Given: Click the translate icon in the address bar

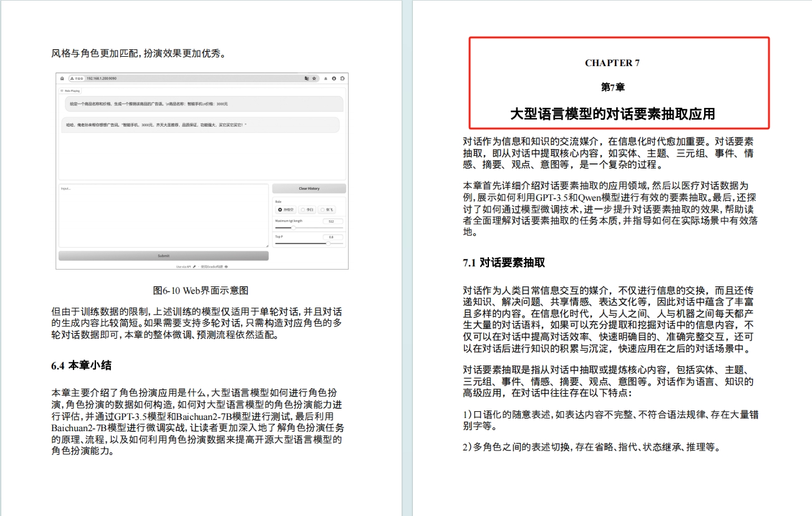Looking at the screenshot, I should [306, 79].
